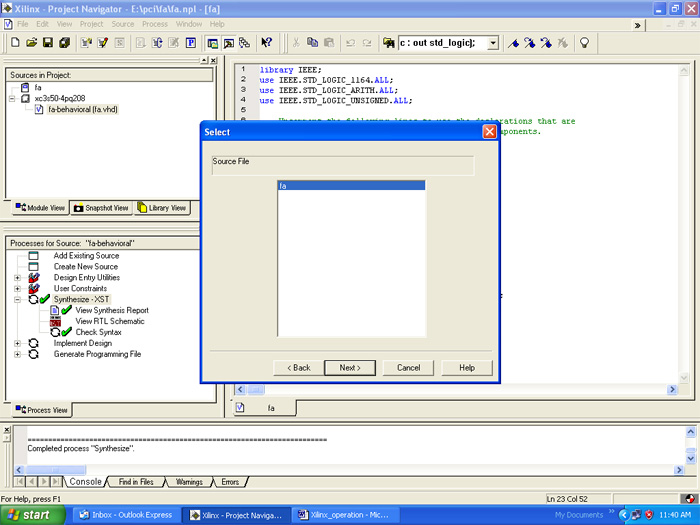The height and width of the screenshot is (525, 700).
Task: Select View RTL Schematic process
Action: point(110,321)
